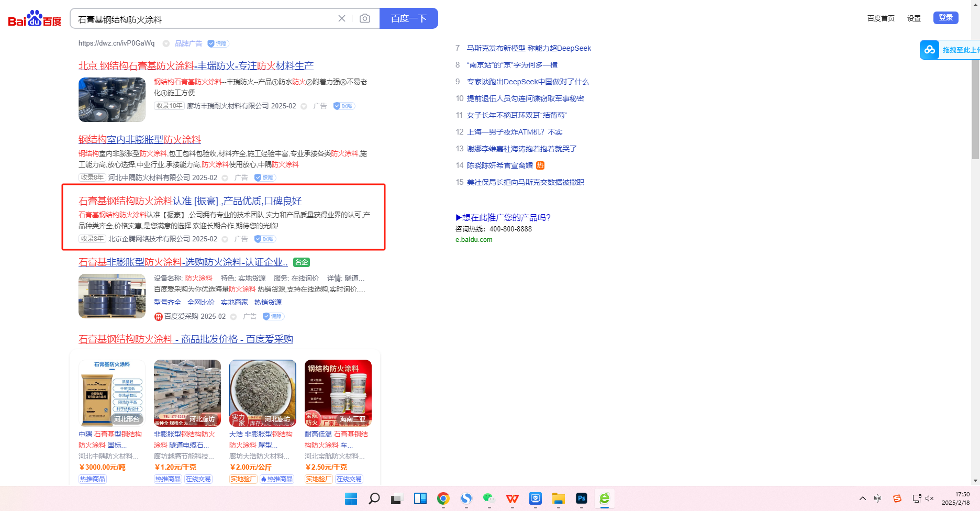The width and height of the screenshot is (980, 511).
Task: Open WeChat from the taskbar
Action: (x=489, y=498)
